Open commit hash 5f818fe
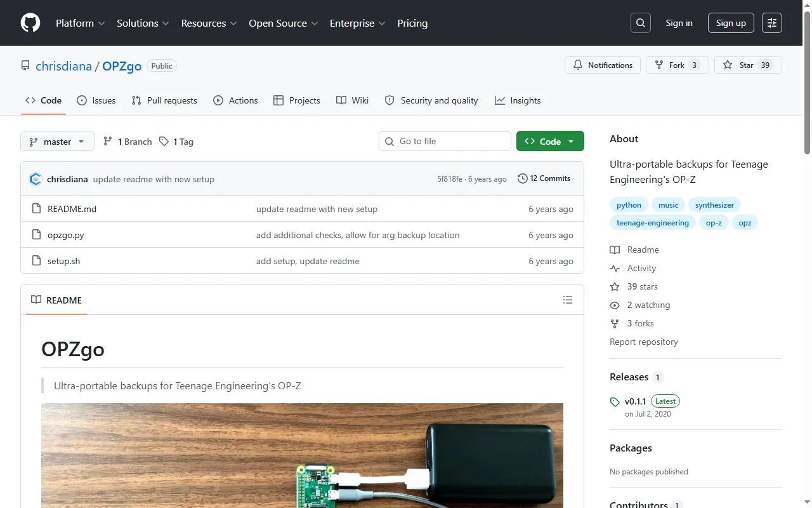This screenshot has width=812, height=508. (450, 179)
